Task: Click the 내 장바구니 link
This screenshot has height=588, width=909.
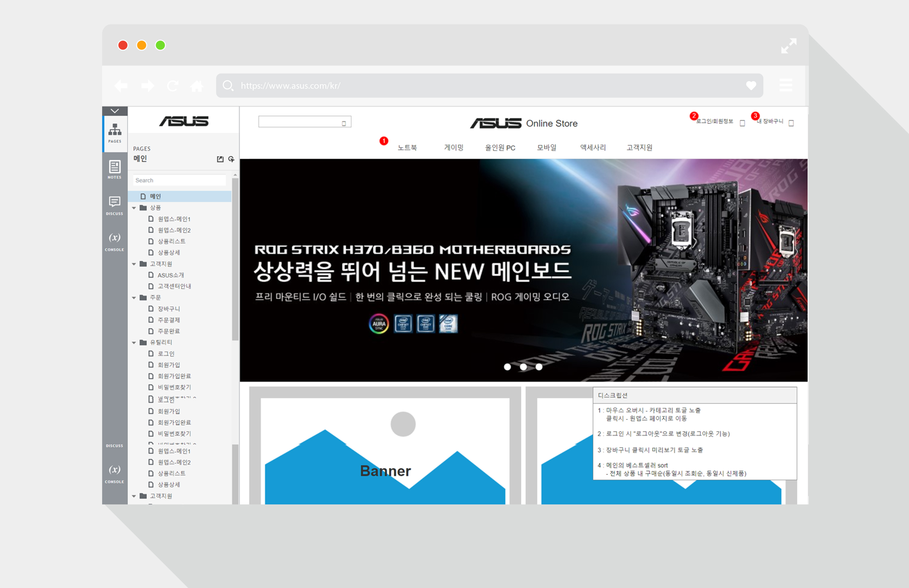Action: [770, 121]
